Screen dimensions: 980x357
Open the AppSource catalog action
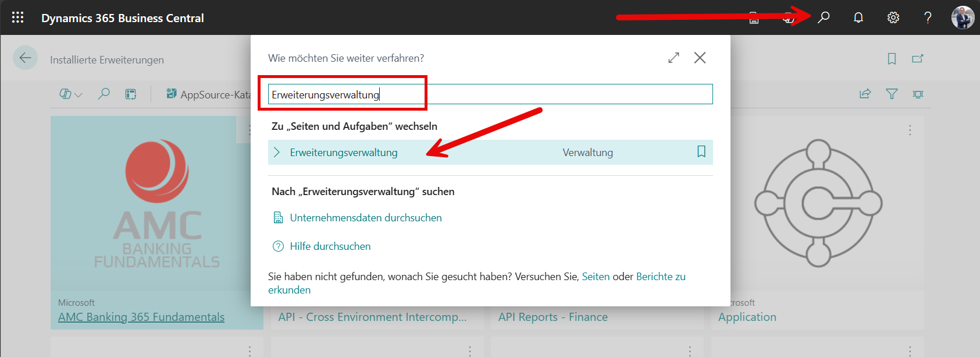(208, 94)
